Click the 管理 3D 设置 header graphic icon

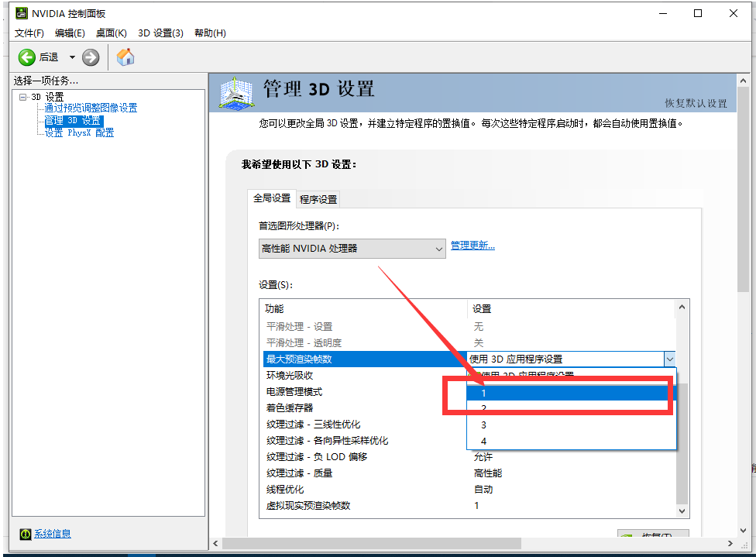pyautogui.click(x=235, y=93)
